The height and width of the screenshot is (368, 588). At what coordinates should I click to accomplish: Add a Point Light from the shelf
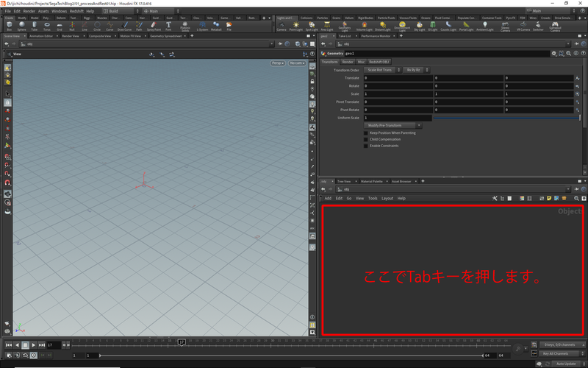296,26
